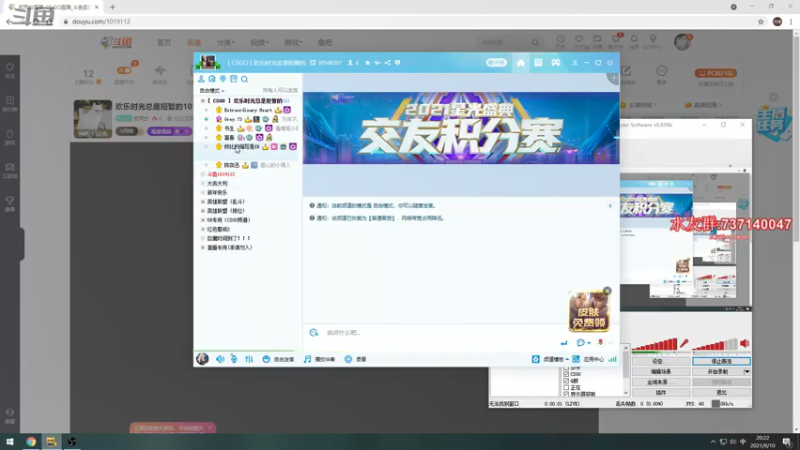The image size is (800, 450).
Task: Collapse the CSGO root channel node
Action: click(203, 101)
